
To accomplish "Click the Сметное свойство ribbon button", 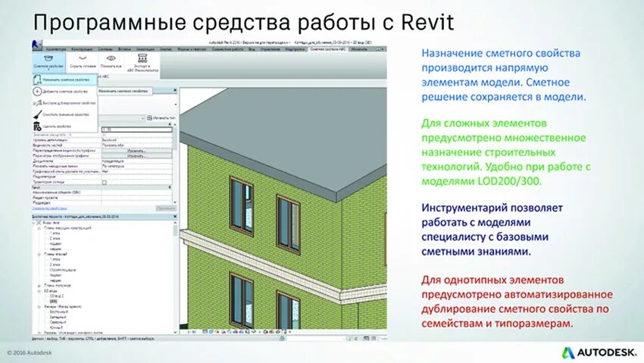I will [48, 61].
